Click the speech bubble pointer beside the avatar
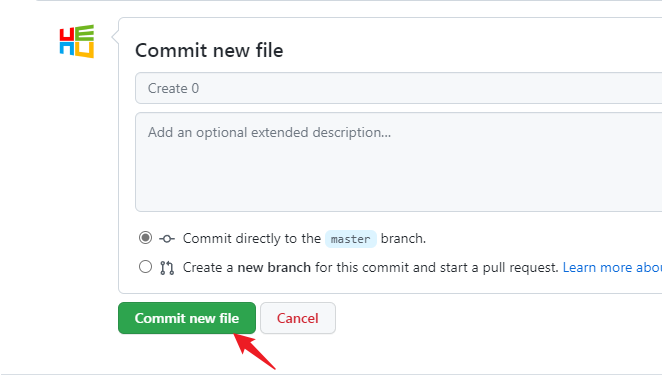662x383 pixels. (x=115, y=37)
